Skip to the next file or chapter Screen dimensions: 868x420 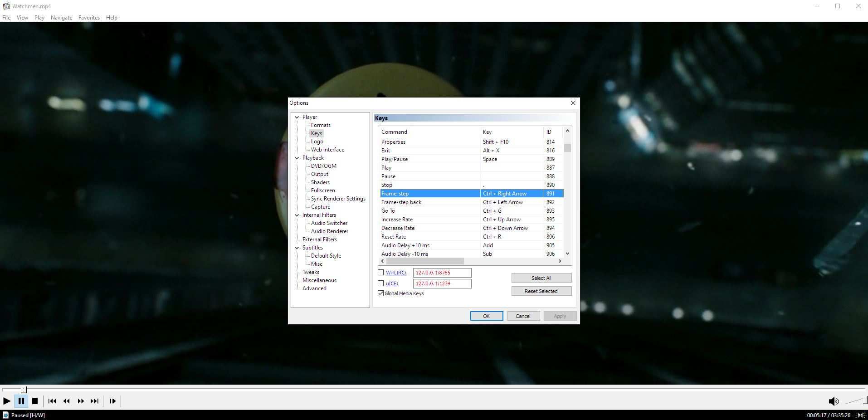[x=94, y=401]
